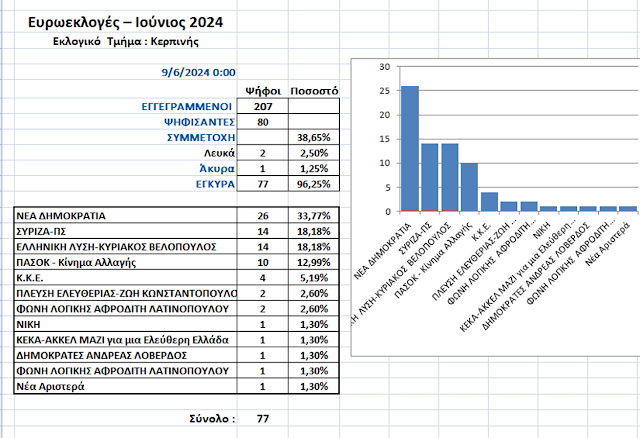This screenshot has width=640, height=438.
Task: Select the percentage cell 33,77%
Action: [x=314, y=216]
